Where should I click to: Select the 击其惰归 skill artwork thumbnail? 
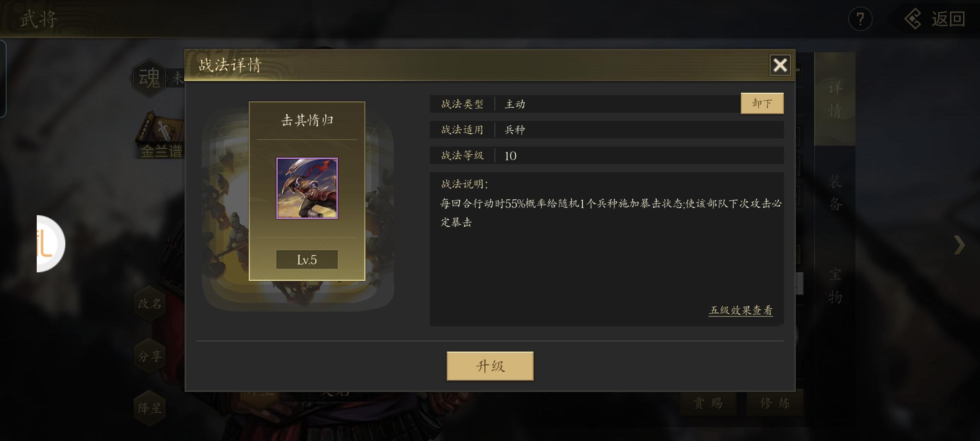click(x=307, y=188)
